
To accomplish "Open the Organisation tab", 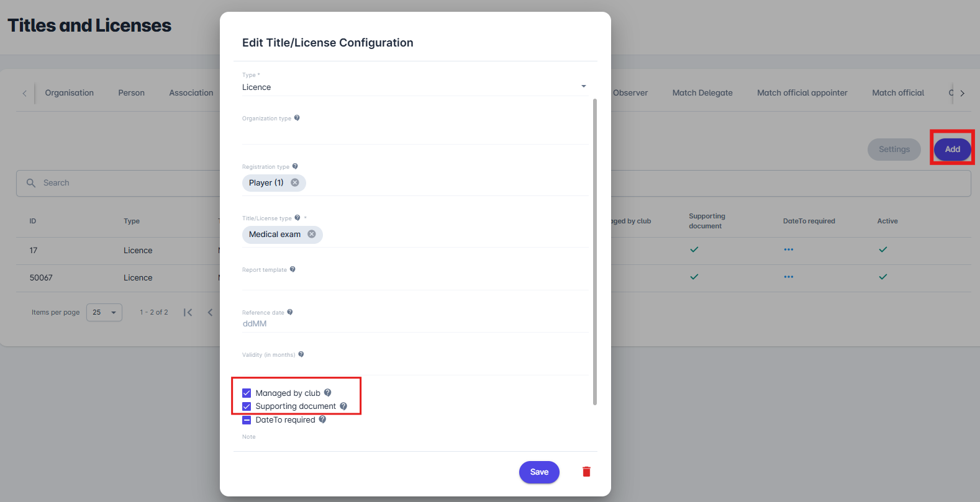I will (x=70, y=93).
